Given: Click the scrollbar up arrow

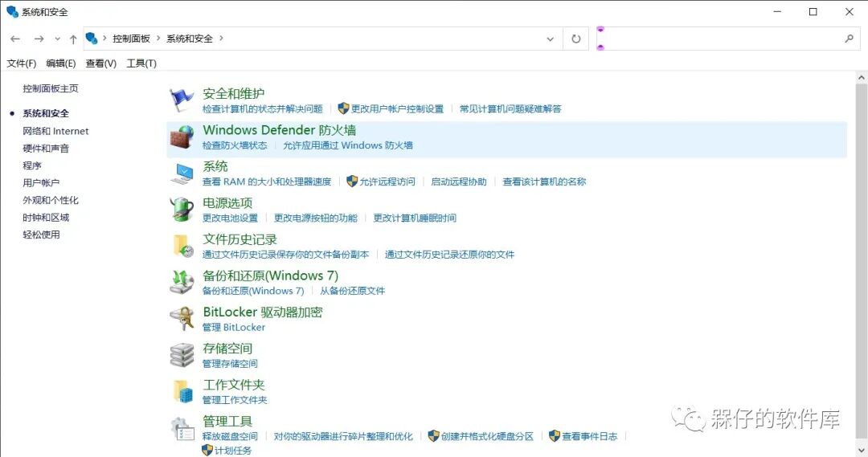Looking at the screenshot, I should (x=862, y=78).
